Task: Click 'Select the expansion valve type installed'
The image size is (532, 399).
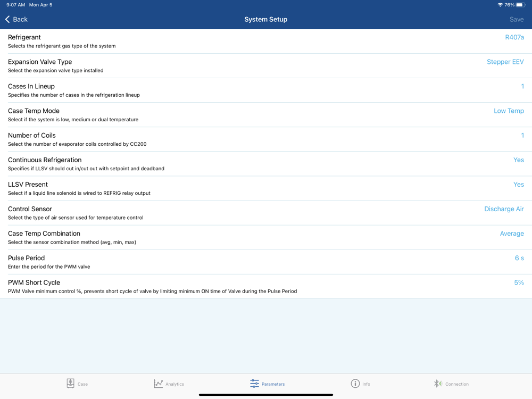Action: (x=56, y=71)
